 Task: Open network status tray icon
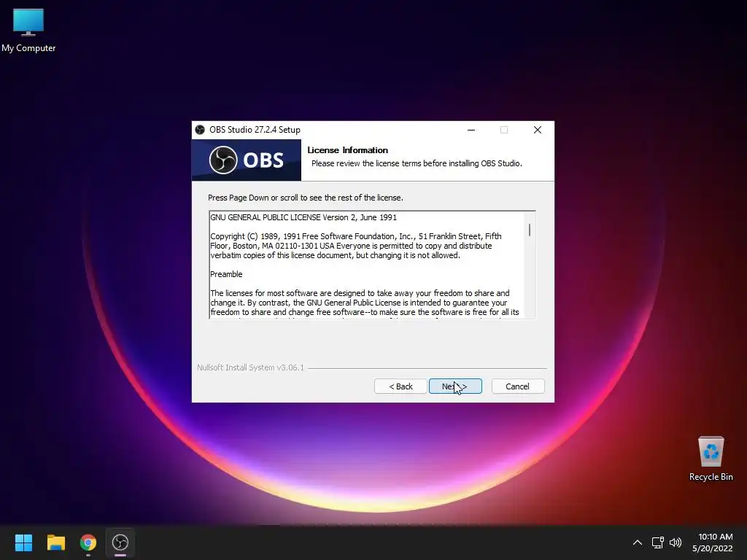pos(658,542)
